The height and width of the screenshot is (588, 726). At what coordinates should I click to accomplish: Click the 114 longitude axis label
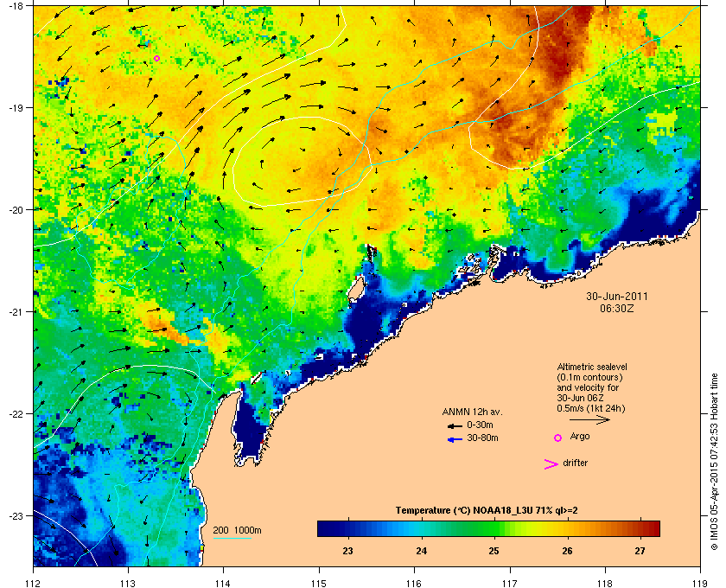tap(223, 583)
